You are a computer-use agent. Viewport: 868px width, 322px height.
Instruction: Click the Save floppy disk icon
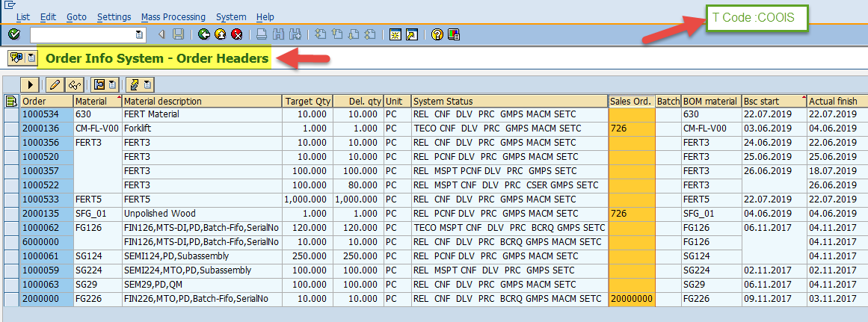click(x=178, y=34)
